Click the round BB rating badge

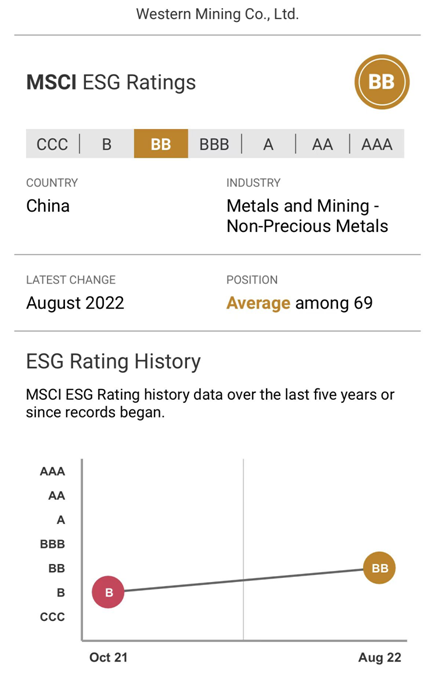[x=382, y=81]
